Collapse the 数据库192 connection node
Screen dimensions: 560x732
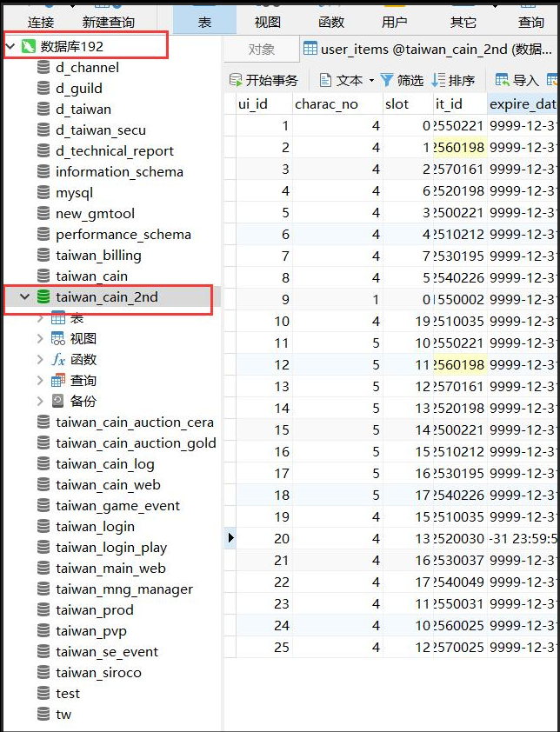(x=10, y=45)
